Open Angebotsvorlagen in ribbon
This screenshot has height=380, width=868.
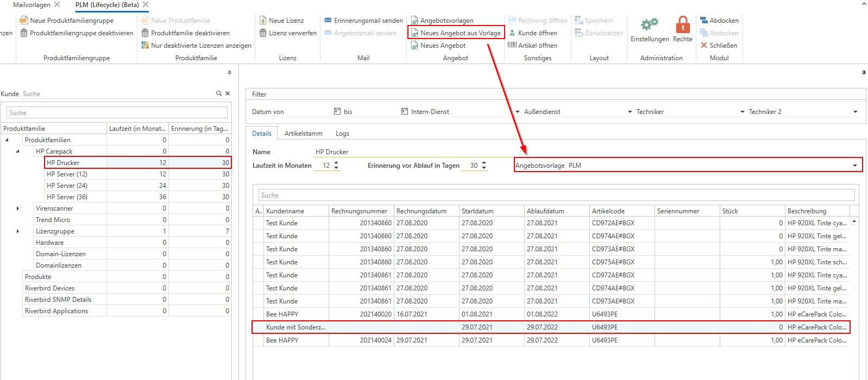click(446, 21)
